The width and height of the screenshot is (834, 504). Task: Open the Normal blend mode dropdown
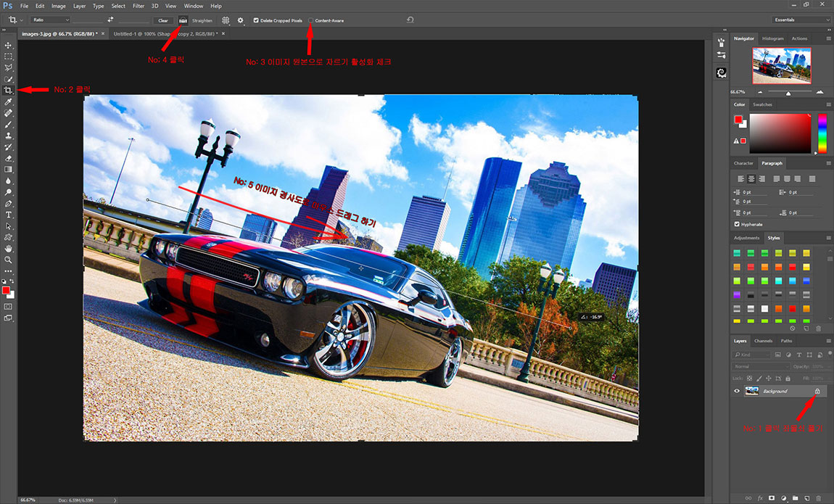pyautogui.click(x=761, y=366)
